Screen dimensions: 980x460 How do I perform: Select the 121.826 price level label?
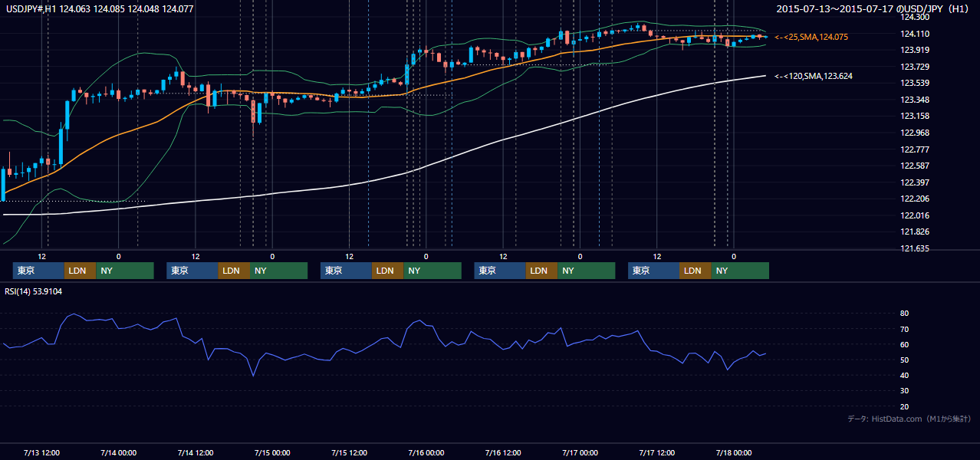(914, 232)
